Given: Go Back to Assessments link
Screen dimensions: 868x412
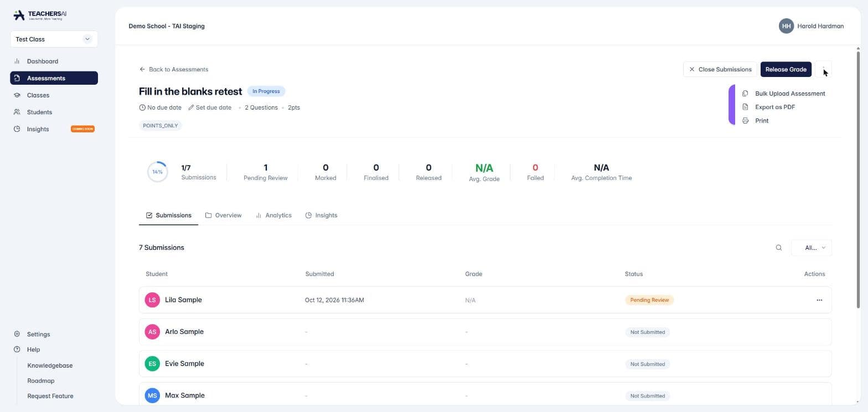Looking at the screenshot, I should [174, 69].
